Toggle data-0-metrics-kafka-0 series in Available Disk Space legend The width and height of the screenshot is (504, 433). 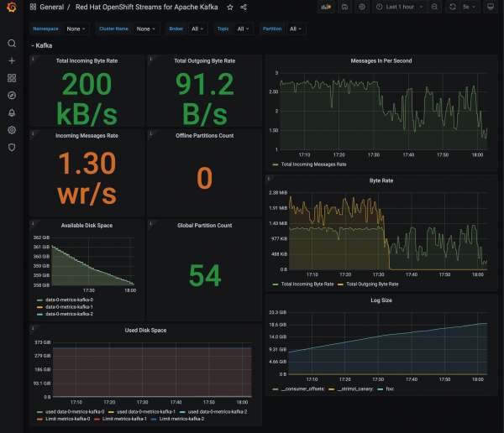coord(67,300)
